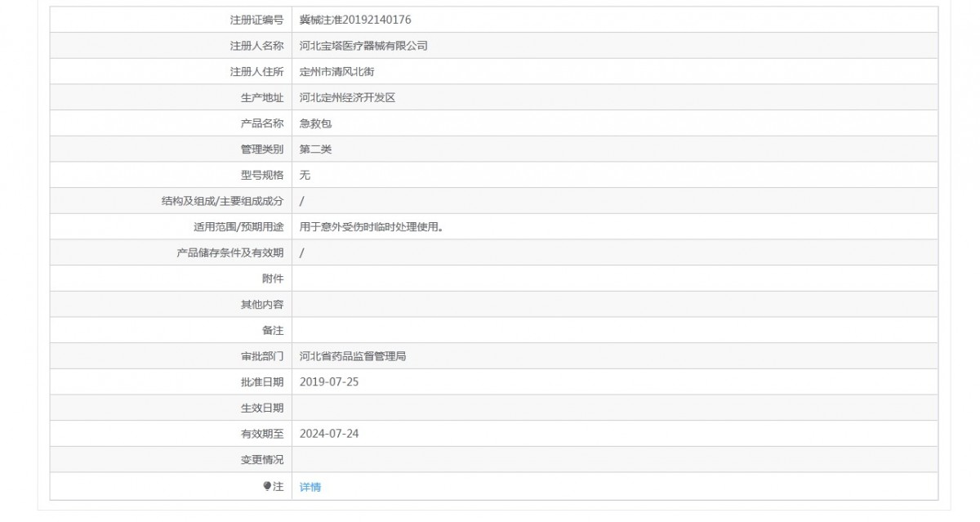Click the value 第二类
The height and width of the screenshot is (522, 980).
pyautogui.click(x=315, y=149)
